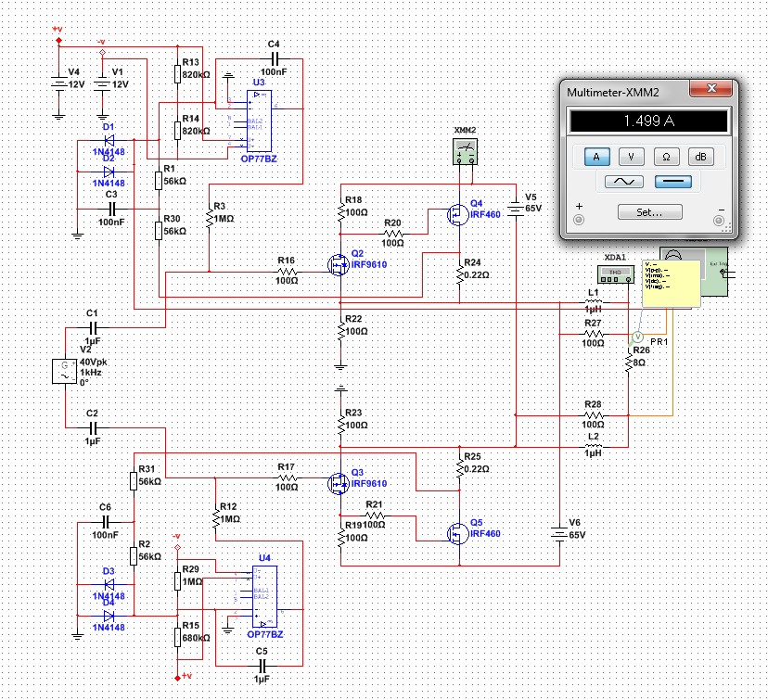Click the multimeter positive terminal indicator
Screen dimensions: 768x700
pyautogui.click(x=579, y=220)
